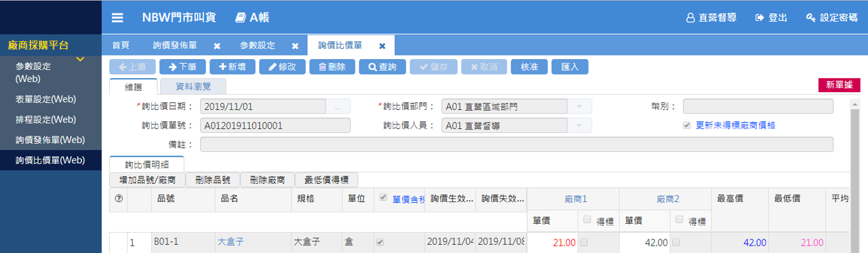Viewport: 868px width, 253px height.
Task: Click the 廠商2 column header link
Action: click(x=667, y=199)
